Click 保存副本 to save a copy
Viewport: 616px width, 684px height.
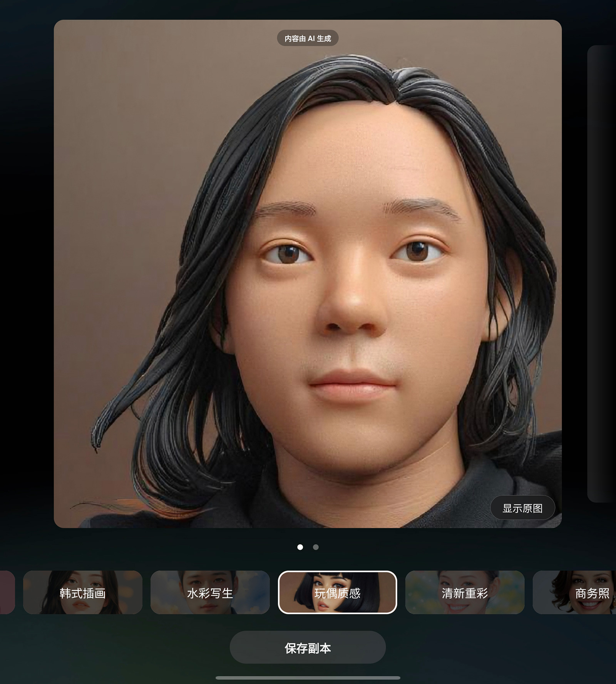[x=308, y=648]
